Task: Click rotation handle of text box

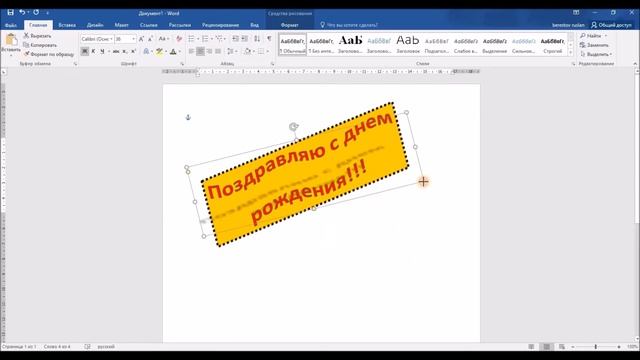Action: tap(293, 127)
